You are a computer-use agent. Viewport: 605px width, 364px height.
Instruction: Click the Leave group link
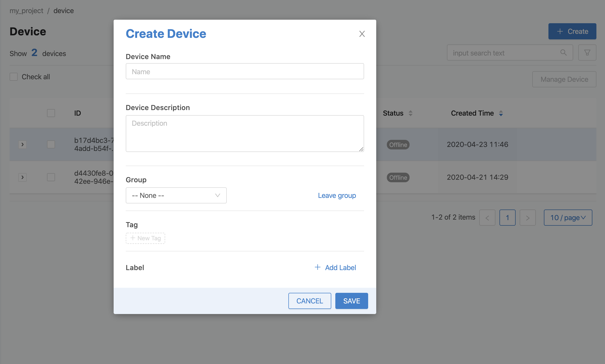tap(337, 195)
